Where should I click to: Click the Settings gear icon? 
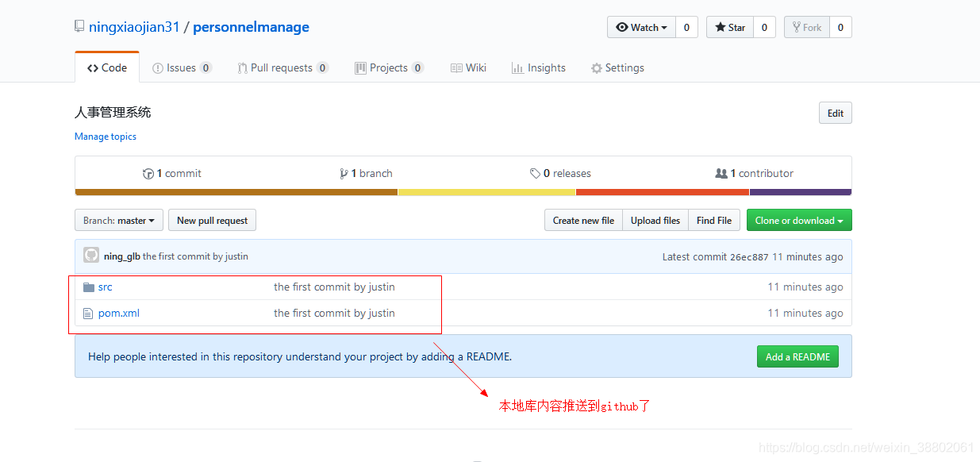(597, 68)
